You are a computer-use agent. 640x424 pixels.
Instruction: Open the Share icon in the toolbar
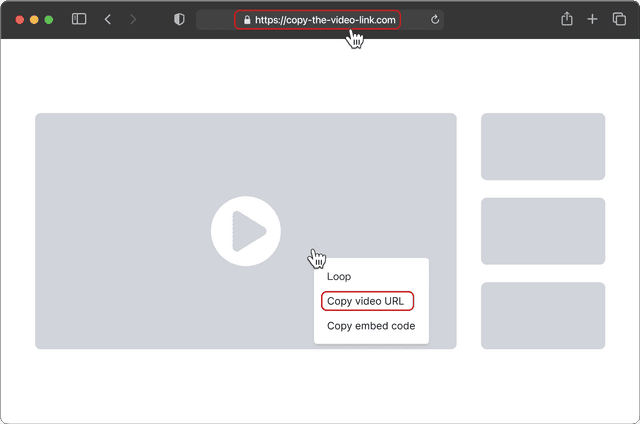click(567, 19)
